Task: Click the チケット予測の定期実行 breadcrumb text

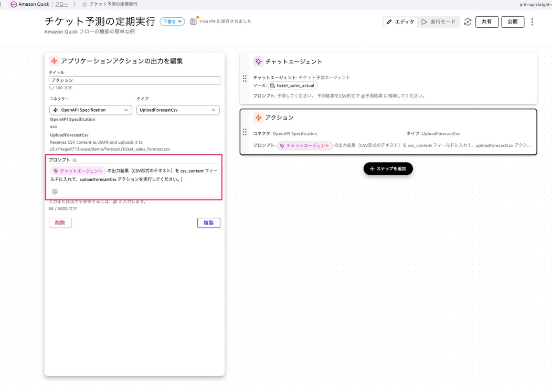Action: [114, 4]
